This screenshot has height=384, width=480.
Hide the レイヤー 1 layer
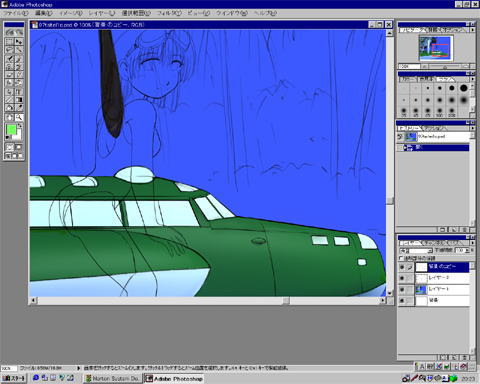coord(402,289)
